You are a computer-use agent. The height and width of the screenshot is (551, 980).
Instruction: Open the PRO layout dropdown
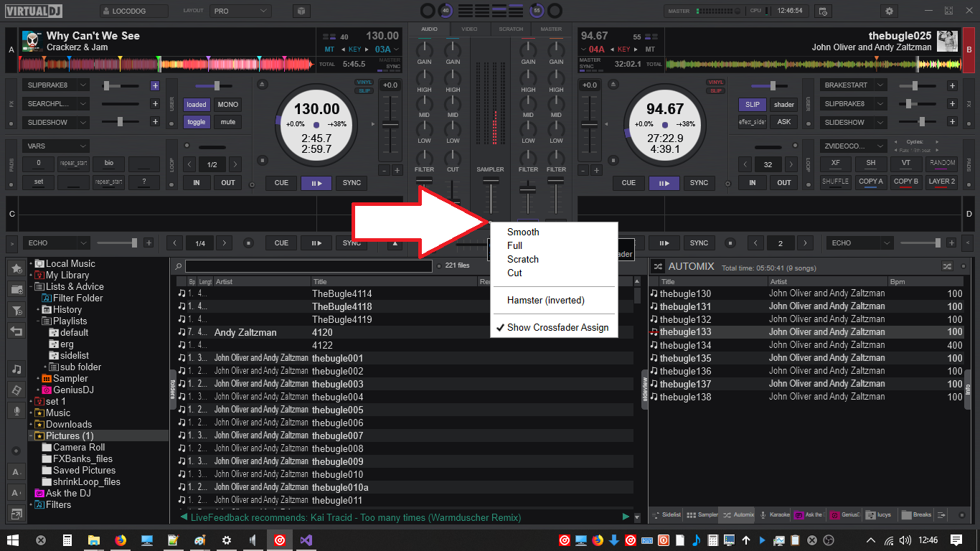(241, 11)
